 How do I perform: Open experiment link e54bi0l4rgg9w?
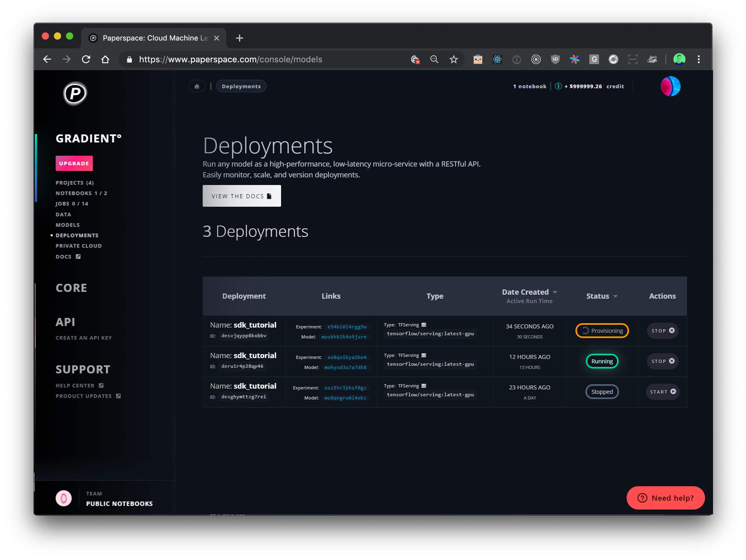tap(347, 327)
